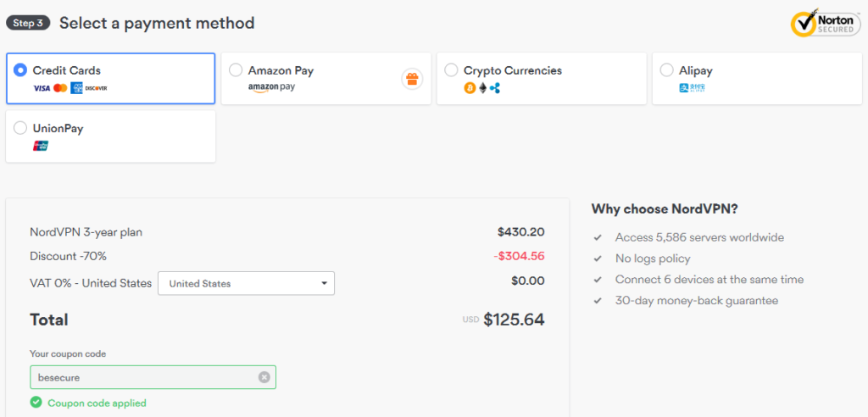Click the amazon pay logo
Viewport: 868px width, 417px height.
(271, 87)
